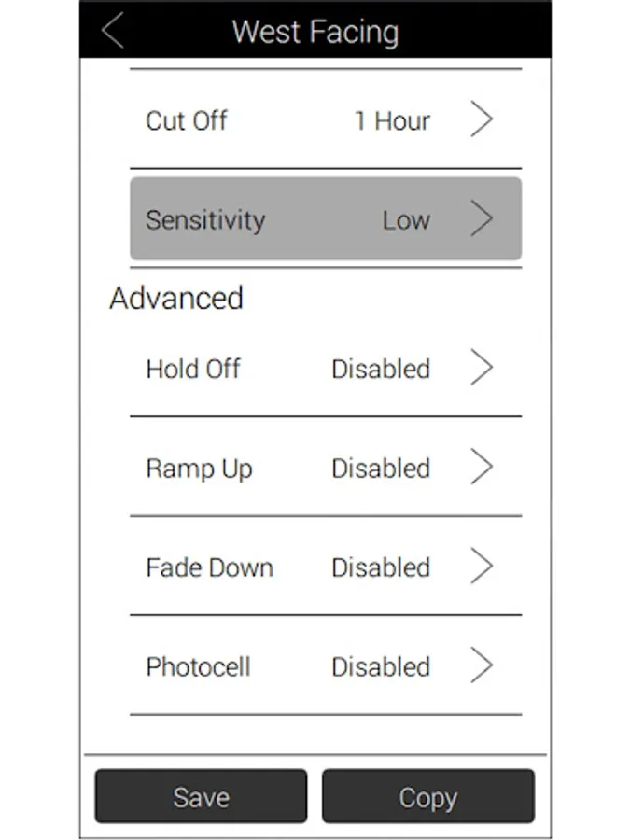
Task: Open the Fade Down setting label
Action: [209, 567]
